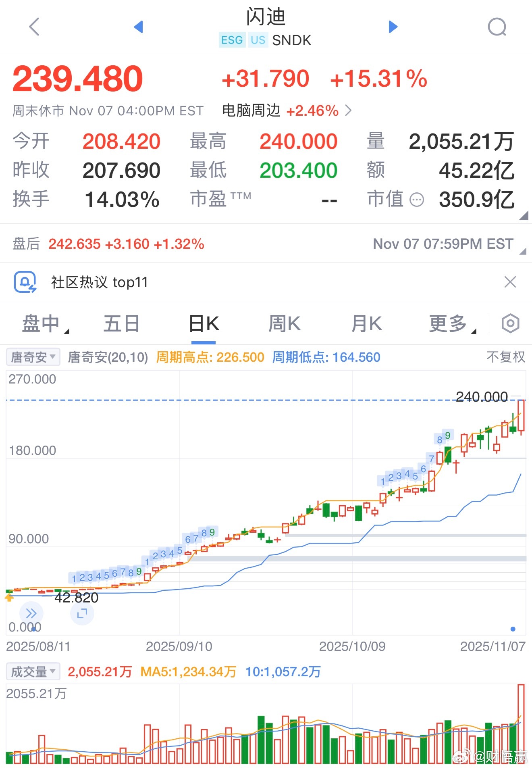Open the 更多 chart periods dropdown

[x=452, y=324]
